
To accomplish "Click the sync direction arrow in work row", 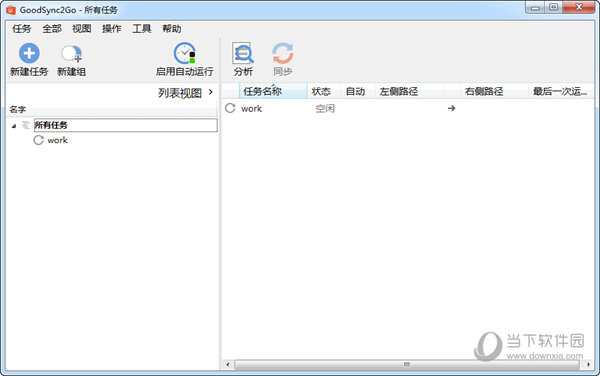I will 452,108.
